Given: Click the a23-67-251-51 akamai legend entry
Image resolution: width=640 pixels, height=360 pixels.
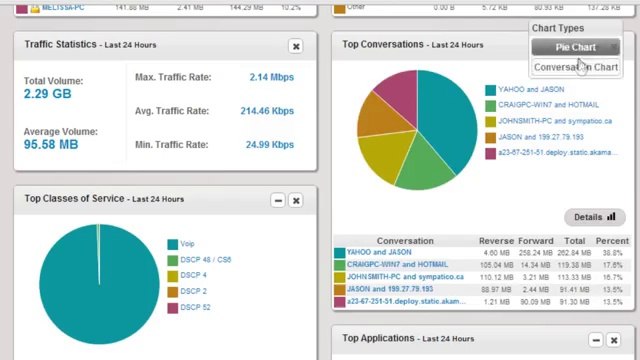Looking at the screenshot, I should 558,153.
